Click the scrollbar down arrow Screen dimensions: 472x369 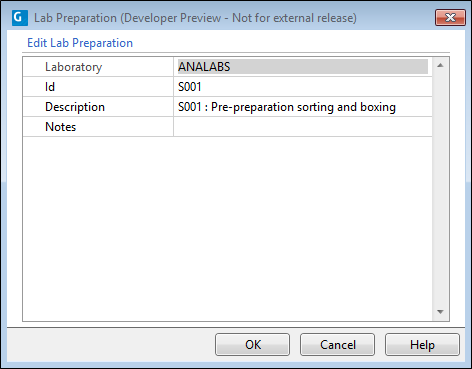tap(440, 312)
